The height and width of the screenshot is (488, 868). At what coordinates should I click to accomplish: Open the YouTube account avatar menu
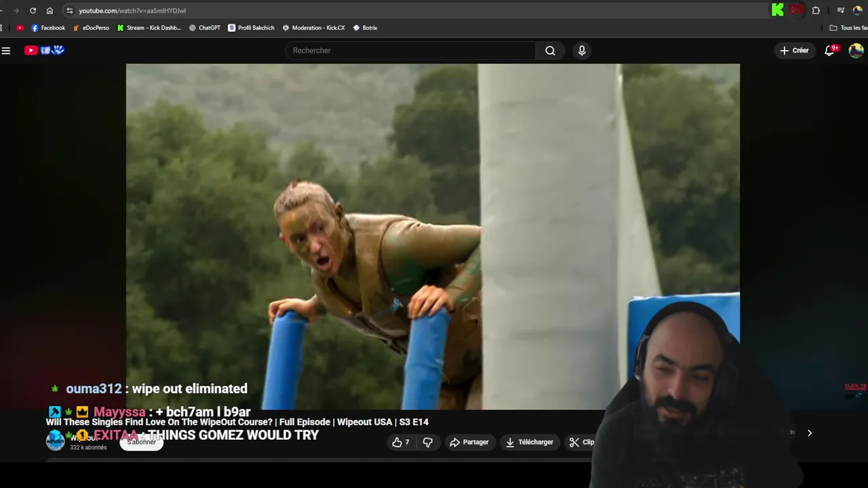click(x=856, y=50)
